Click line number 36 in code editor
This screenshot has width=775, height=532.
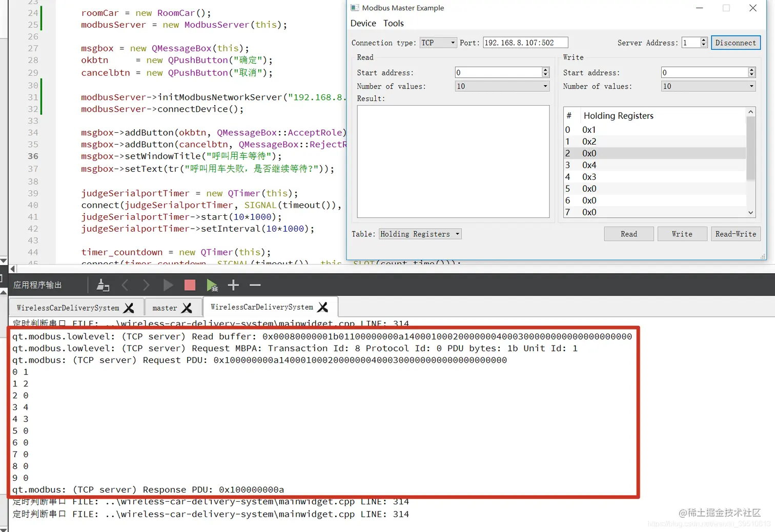pos(33,156)
